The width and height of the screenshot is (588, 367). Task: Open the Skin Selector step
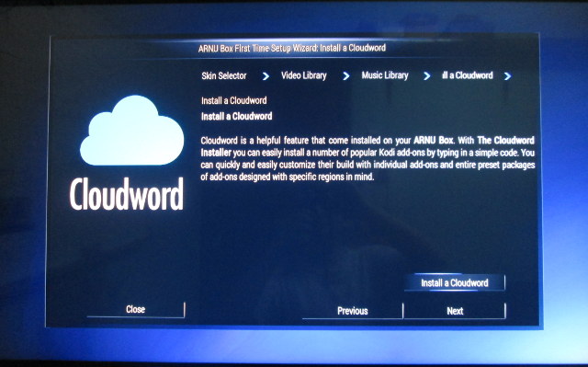point(224,75)
